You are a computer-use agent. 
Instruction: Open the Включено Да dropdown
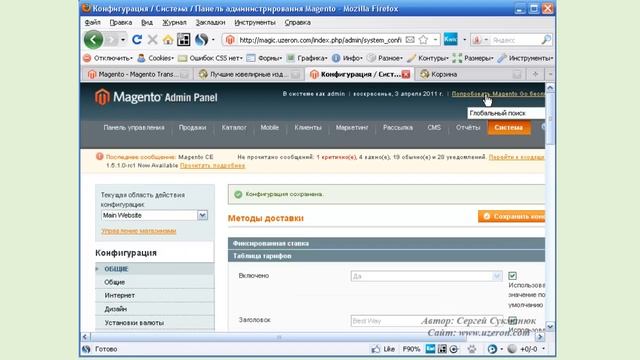(x=426, y=276)
